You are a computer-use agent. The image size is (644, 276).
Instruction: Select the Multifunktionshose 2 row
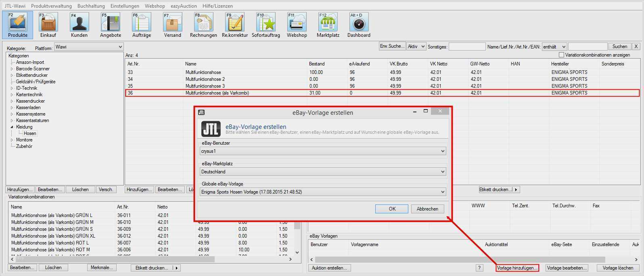[x=382, y=79]
